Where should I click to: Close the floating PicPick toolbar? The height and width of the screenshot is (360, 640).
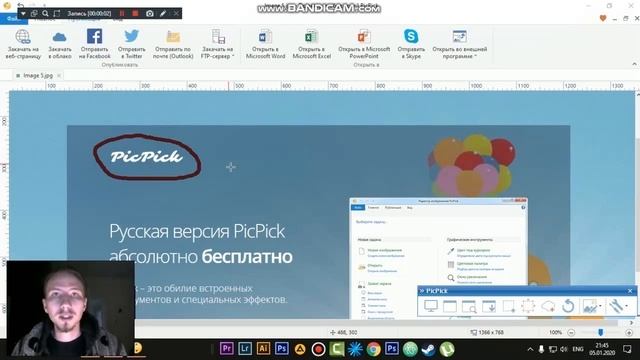630,291
